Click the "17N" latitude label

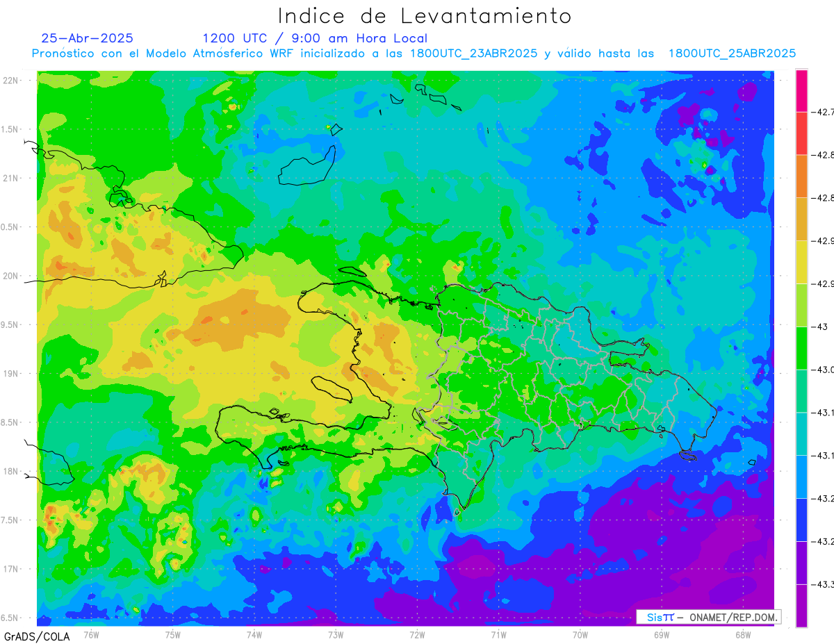click(x=10, y=569)
